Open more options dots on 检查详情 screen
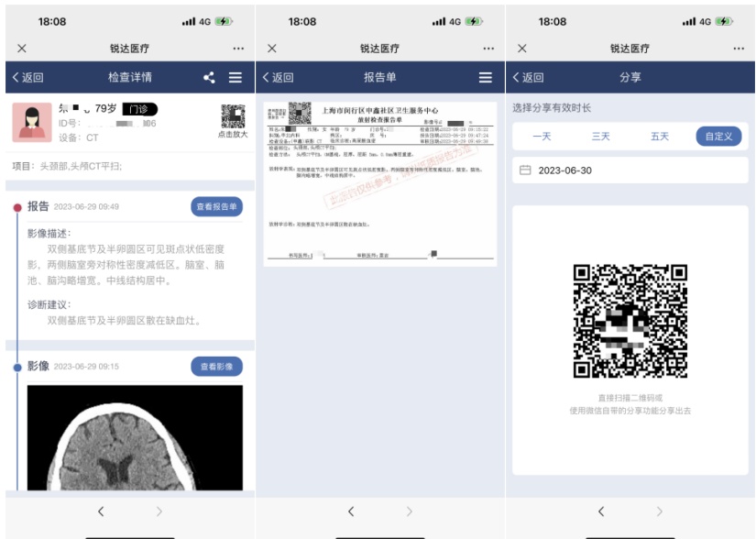The image size is (756, 539). click(238, 49)
